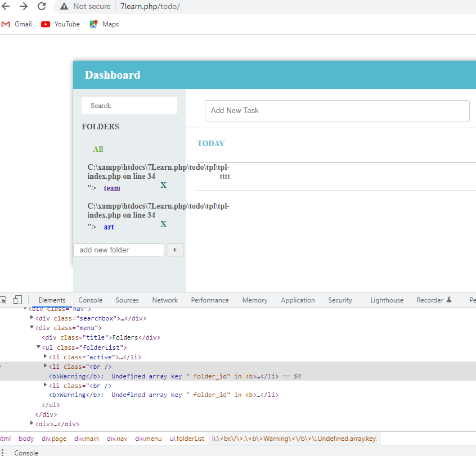This screenshot has height=456, width=476.
Task: Click div.menu in the DOM breadcrumb
Action: click(x=149, y=439)
